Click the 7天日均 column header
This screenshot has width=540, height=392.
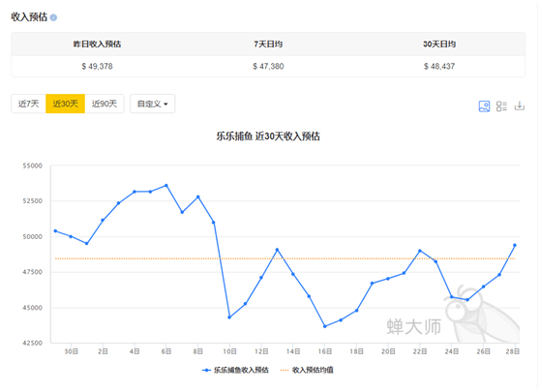[x=268, y=45]
